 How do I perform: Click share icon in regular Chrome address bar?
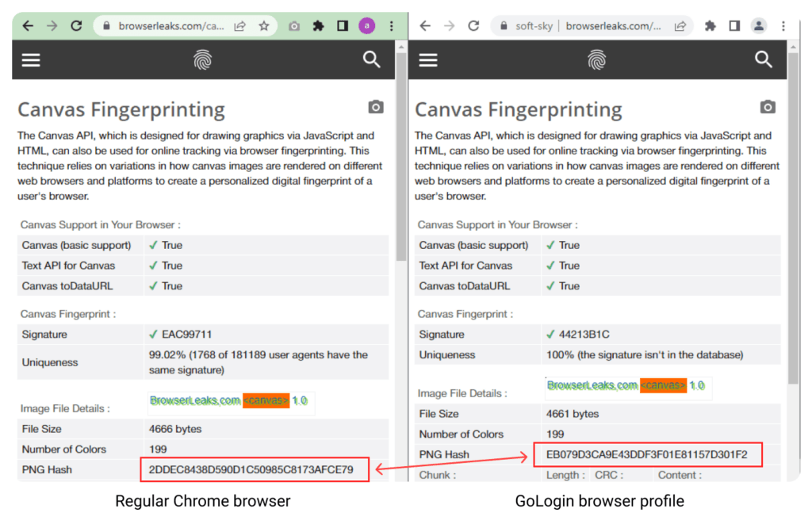(239, 26)
